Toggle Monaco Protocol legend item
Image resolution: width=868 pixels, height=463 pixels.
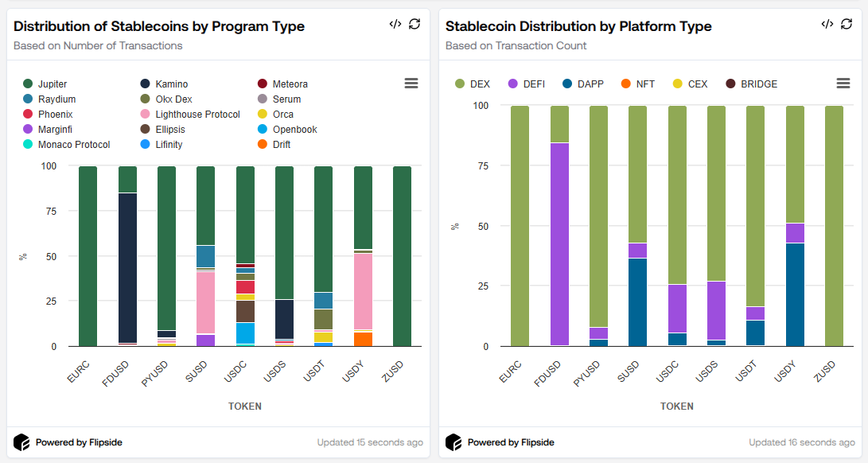click(x=73, y=145)
